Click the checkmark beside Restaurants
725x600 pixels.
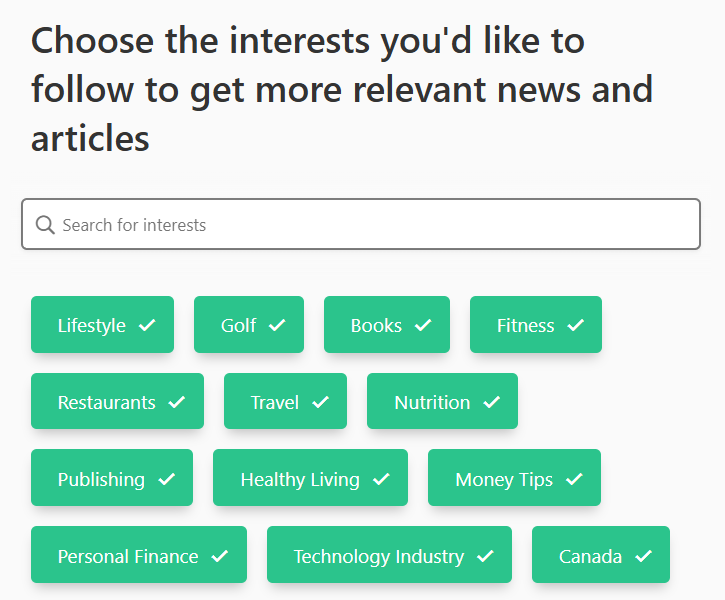[x=177, y=402]
